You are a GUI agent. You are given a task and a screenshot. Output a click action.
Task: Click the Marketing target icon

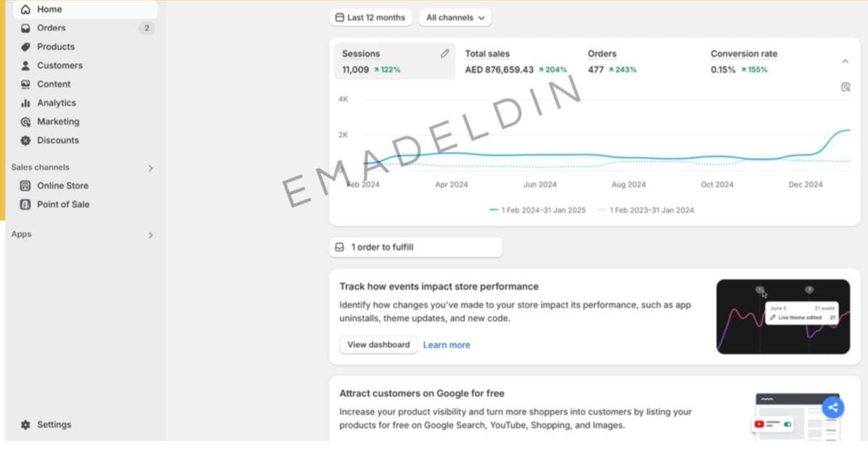click(x=25, y=122)
